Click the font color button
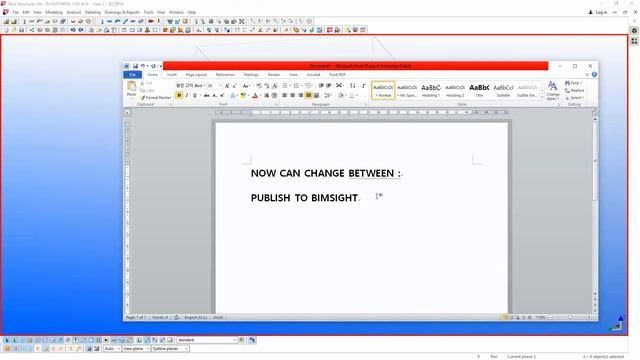This screenshot has width=640, height=360. [255, 95]
